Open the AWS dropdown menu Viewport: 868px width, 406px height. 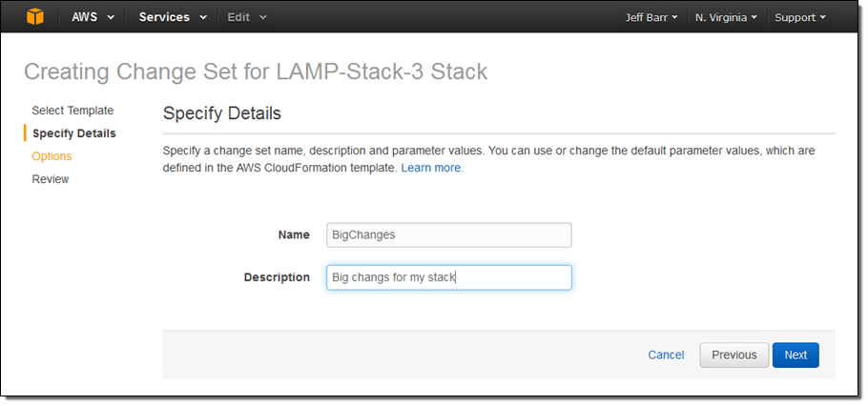pos(93,17)
